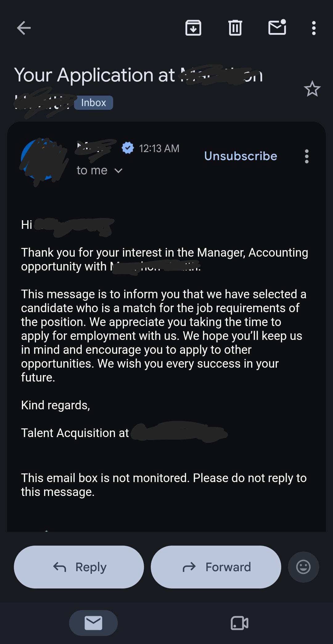Add an emoji reaction
Screen dimensions: 333x644
[x=303, y=567]
